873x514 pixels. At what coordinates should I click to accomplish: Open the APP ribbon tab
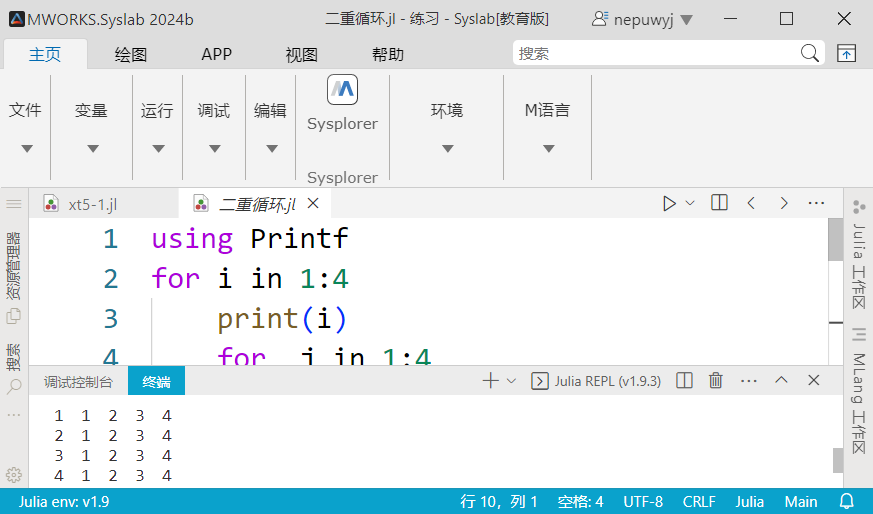coord(217,55)
